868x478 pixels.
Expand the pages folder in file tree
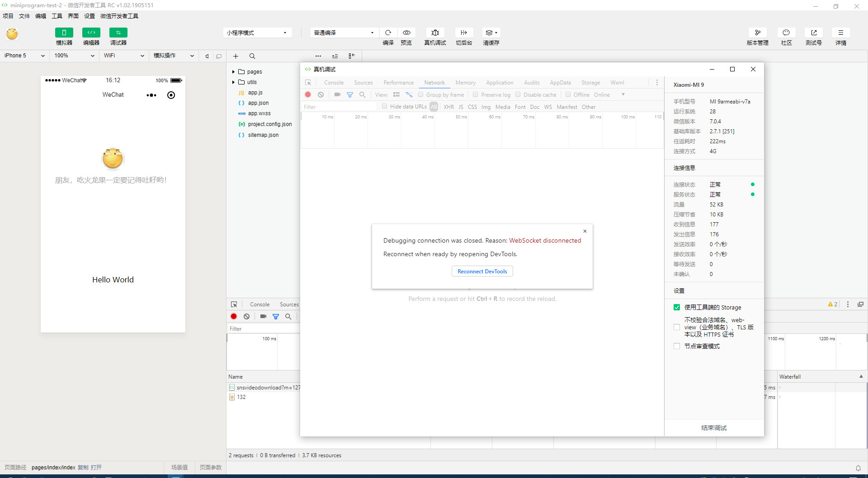[x=233, y=72]
